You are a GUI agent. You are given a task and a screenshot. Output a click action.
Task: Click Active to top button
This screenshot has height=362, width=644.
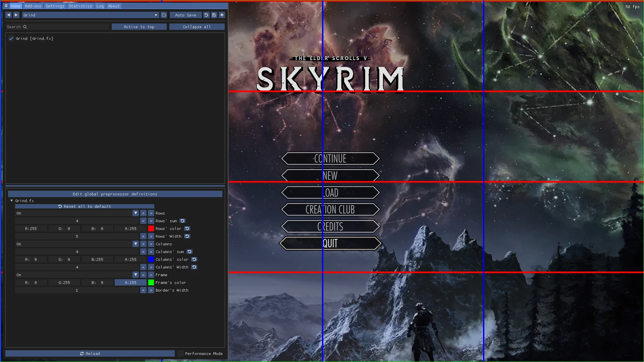coord(139,27)
